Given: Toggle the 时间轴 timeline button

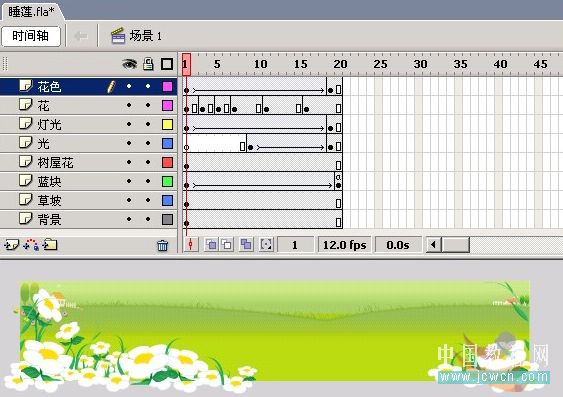Looking at the screenshot, I should [31, 36].
